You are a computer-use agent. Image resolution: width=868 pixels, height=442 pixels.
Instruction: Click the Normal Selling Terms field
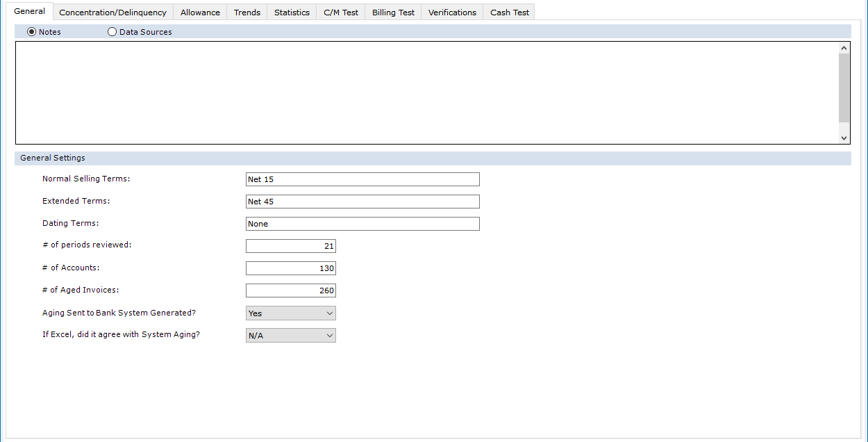(x=362, y=179)
